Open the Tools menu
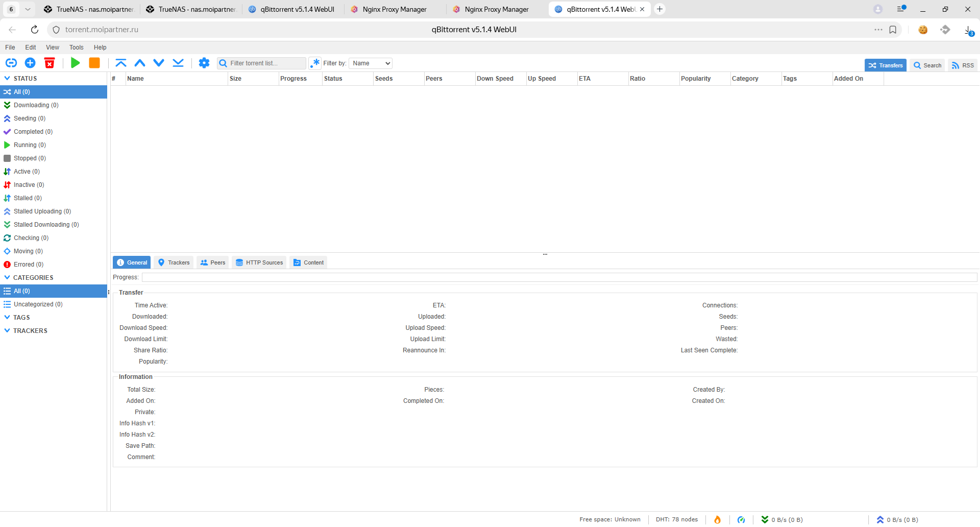The height and width of the screenshot is (527, 980). (x=76, y=47)
